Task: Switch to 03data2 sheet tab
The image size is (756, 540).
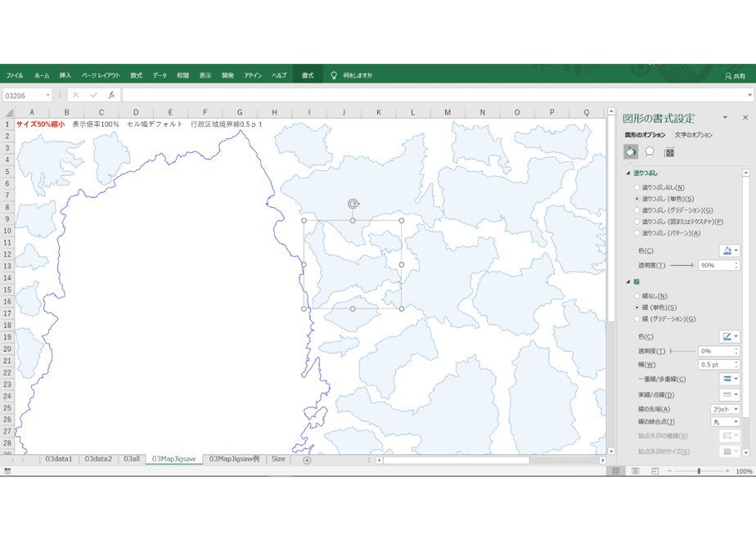Action: tap(98, 459)
